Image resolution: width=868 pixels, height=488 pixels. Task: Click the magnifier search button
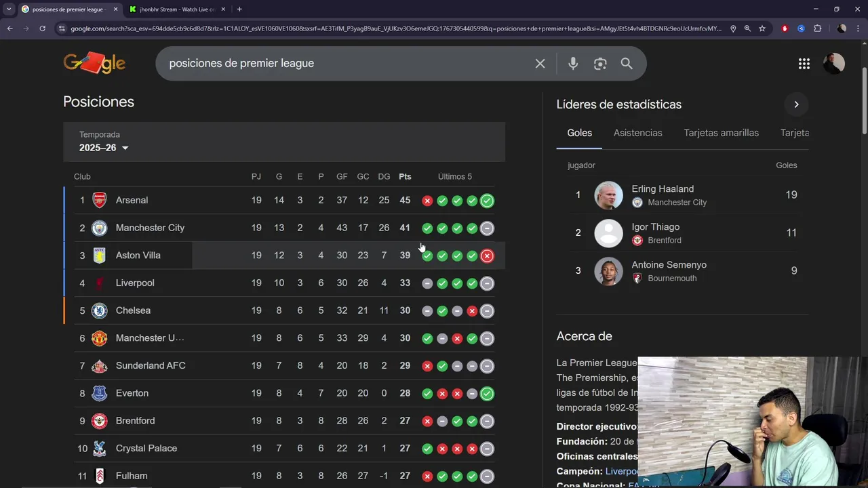[x=627, y=63]
